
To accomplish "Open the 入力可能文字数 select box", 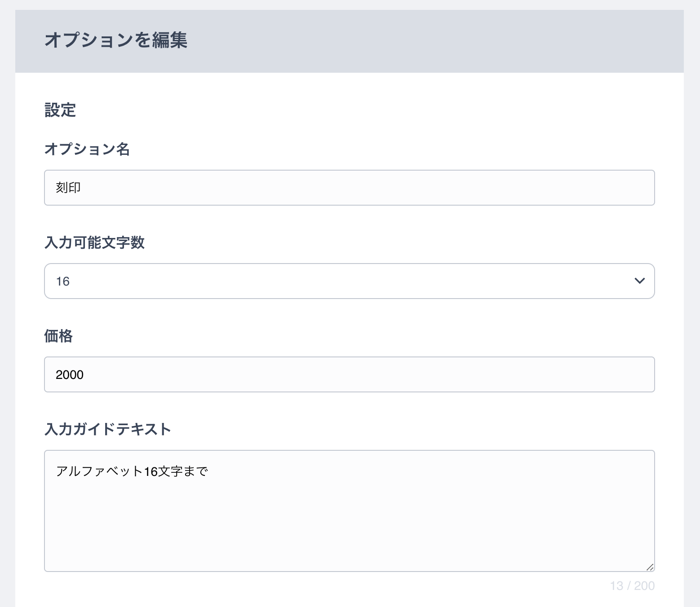I will pos(349,281).
